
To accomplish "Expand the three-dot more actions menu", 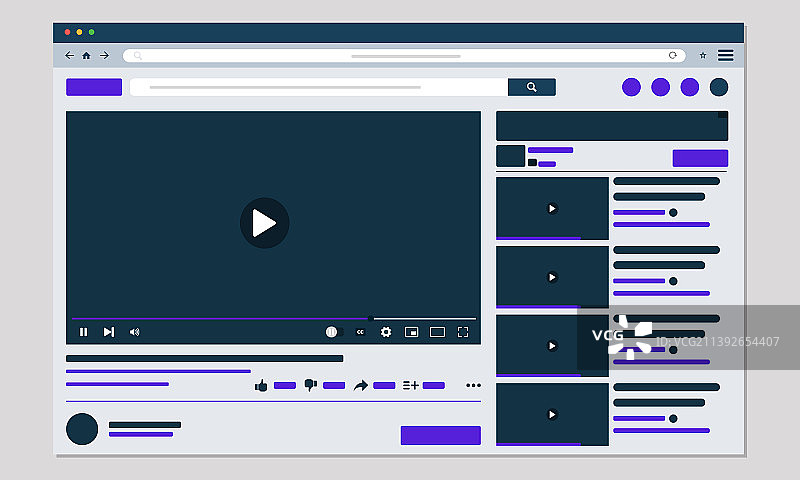I will [473, 385].
